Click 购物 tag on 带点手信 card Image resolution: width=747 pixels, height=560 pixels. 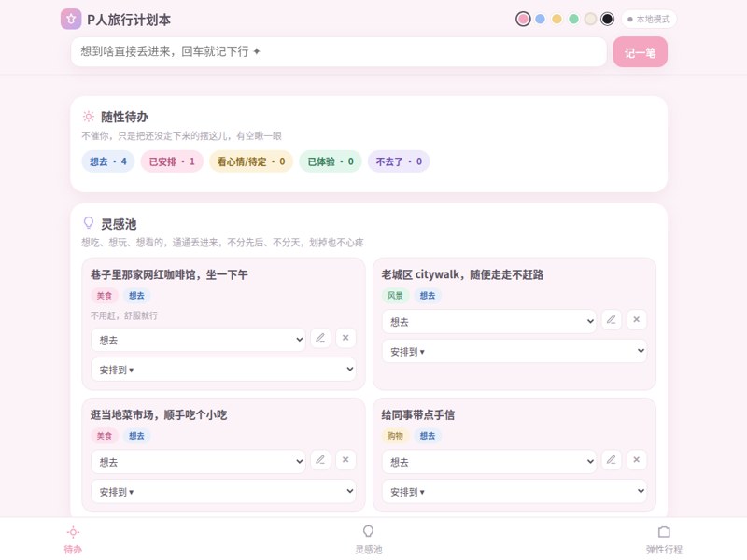click(395, 436)
